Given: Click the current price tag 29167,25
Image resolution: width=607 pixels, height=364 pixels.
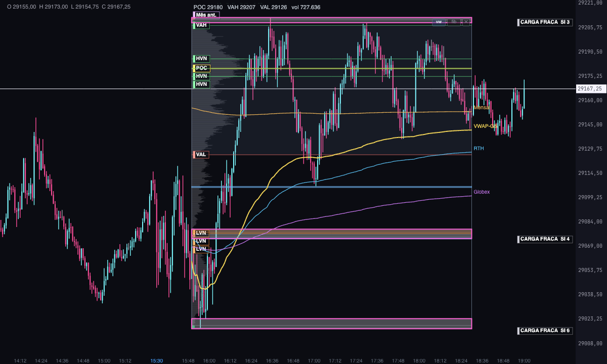Looking at the screenshot, I should click(x=592, y=89).
